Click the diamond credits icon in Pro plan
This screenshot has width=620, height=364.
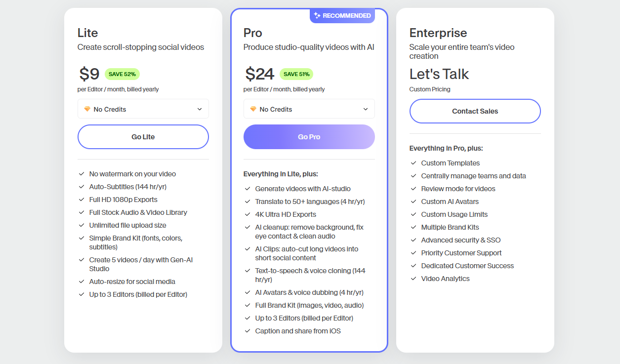click(253, 109)
